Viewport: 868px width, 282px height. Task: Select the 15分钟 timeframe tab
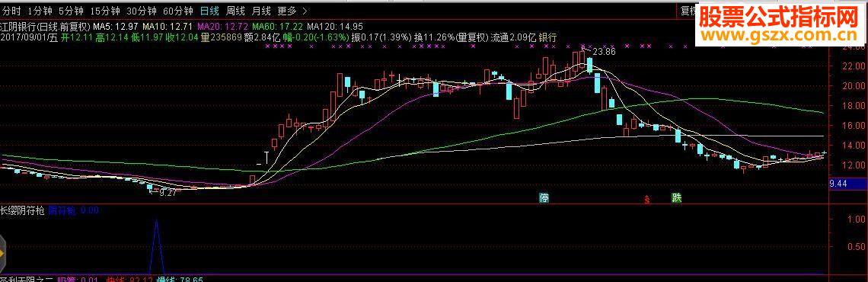(104, 11)
